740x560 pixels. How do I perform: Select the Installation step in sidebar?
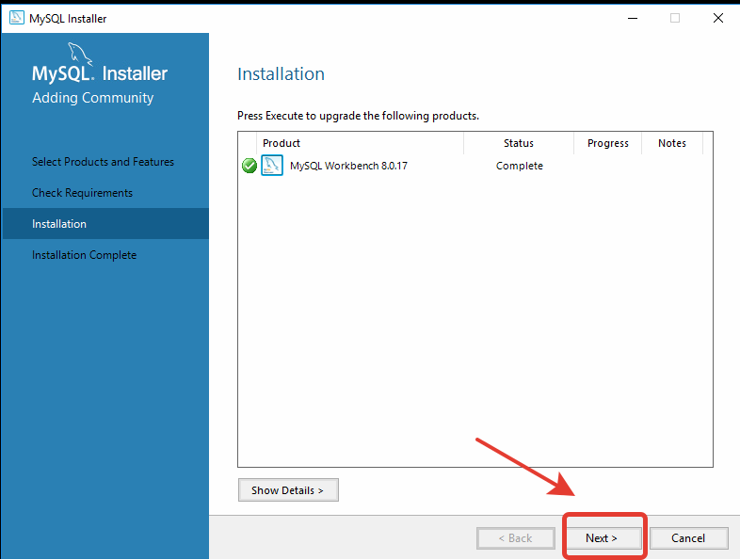(x=105, y=224)
